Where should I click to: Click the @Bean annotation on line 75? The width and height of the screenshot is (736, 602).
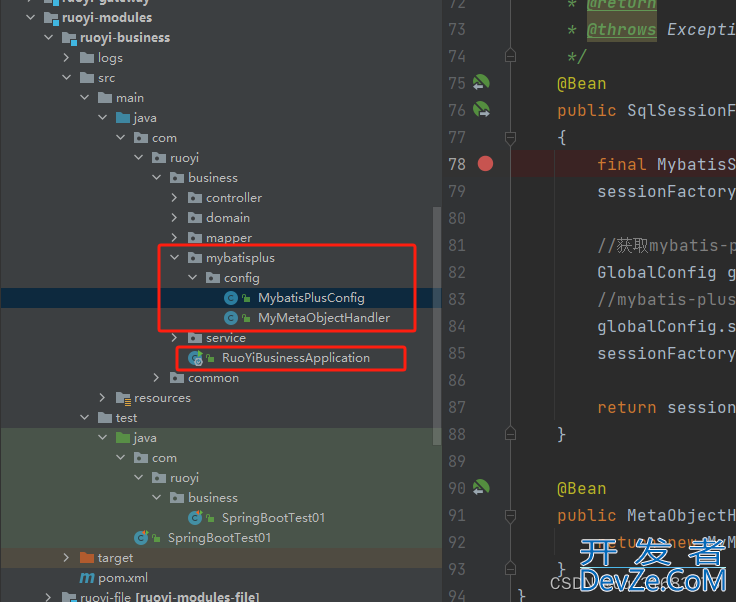pos(582,84)
